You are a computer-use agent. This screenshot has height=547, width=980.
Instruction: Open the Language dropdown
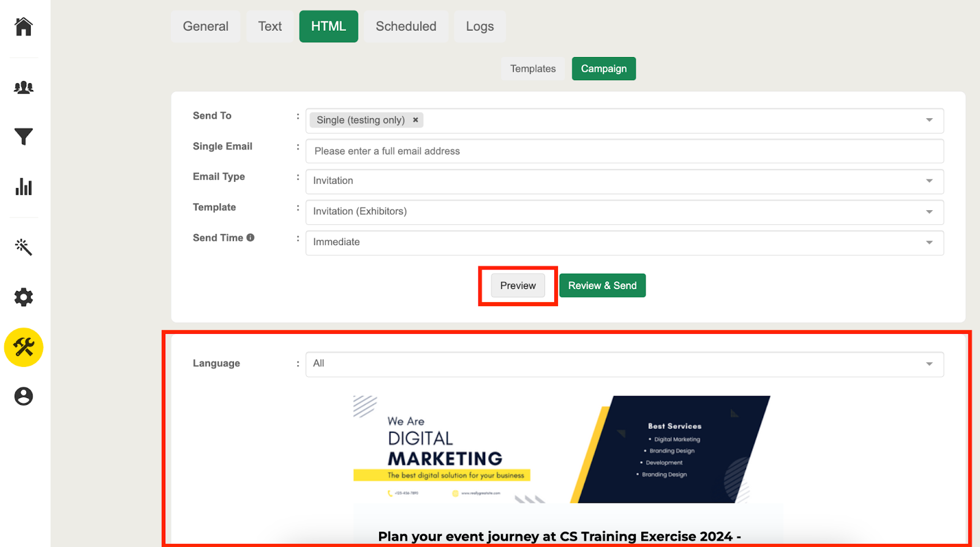tap(929, 364)
